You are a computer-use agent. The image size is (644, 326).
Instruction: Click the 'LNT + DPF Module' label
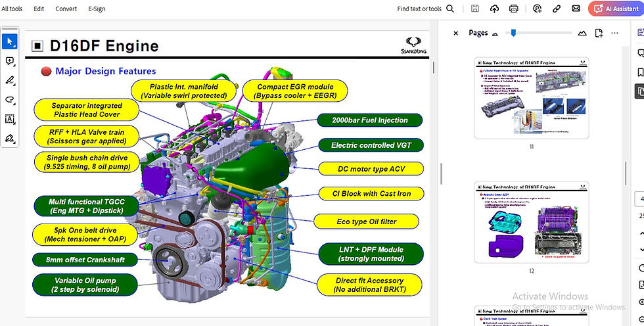(371, 254)
